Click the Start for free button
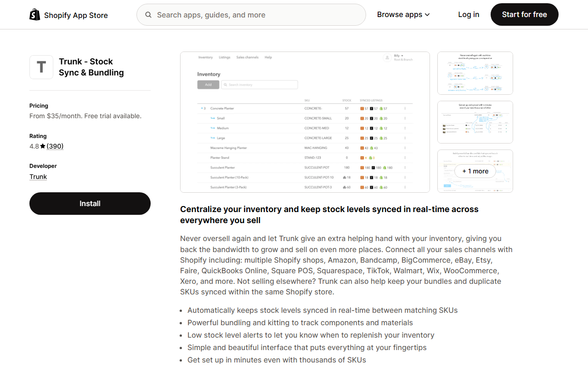This screenshot has height=368, width=588. point(525,15)
